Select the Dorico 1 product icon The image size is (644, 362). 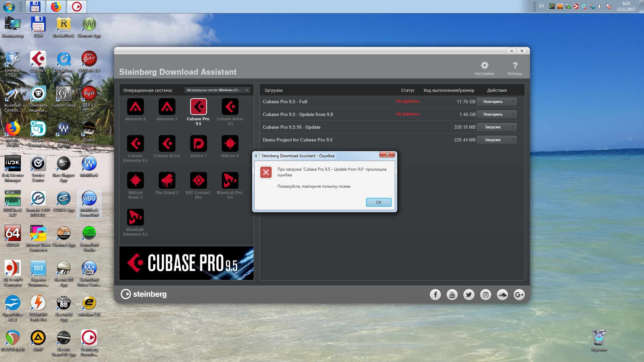198,144
